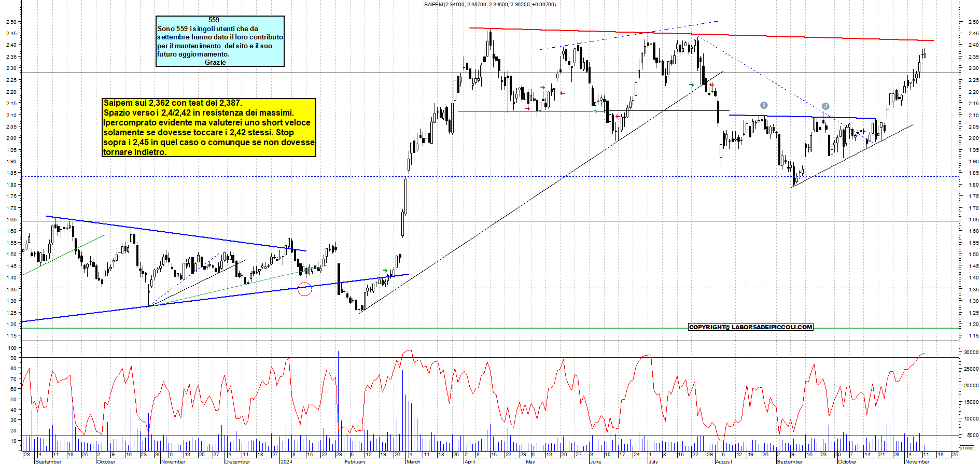Click the '50' oscillator scale label
The image size is (980, 464).
coord(13,400)
